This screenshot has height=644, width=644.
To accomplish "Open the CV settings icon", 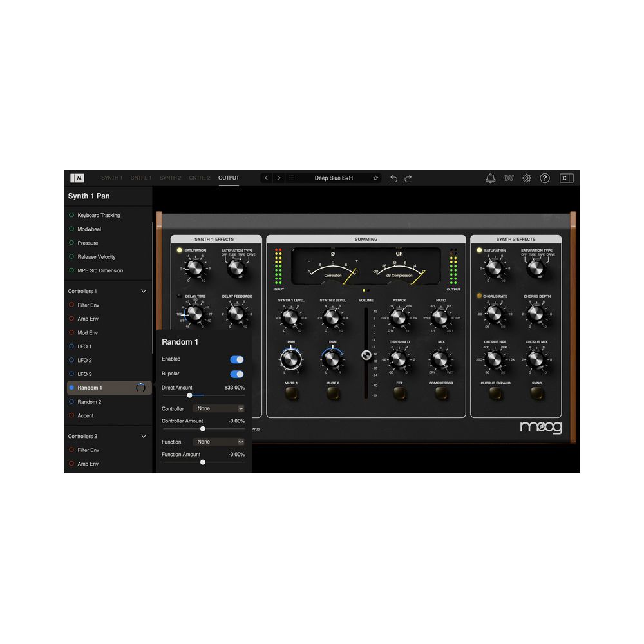I will click(x=508, y=178).
